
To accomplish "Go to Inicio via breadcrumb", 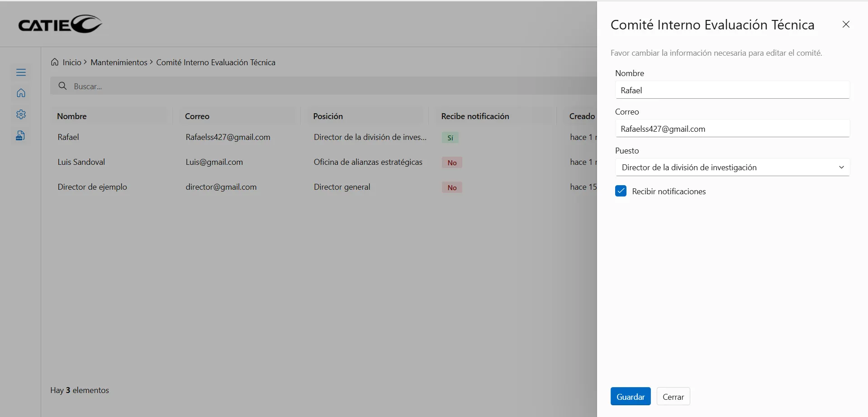I will tap(72, 62).
